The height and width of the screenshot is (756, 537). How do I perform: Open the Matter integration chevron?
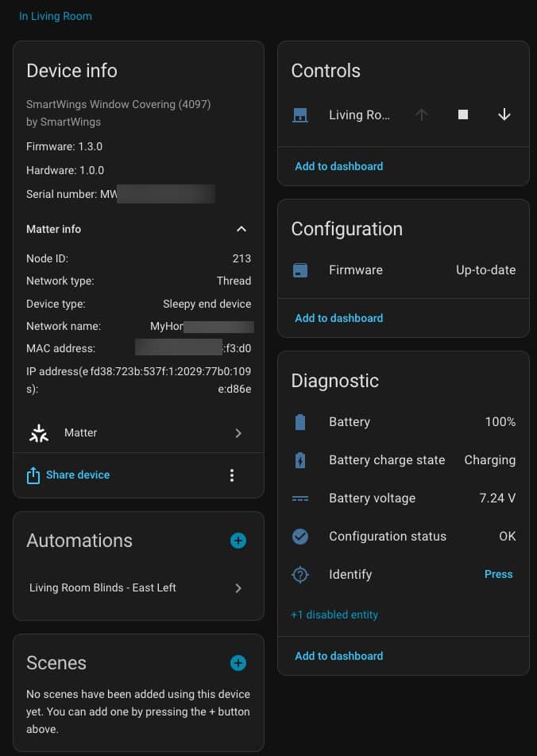click(238, 433)
